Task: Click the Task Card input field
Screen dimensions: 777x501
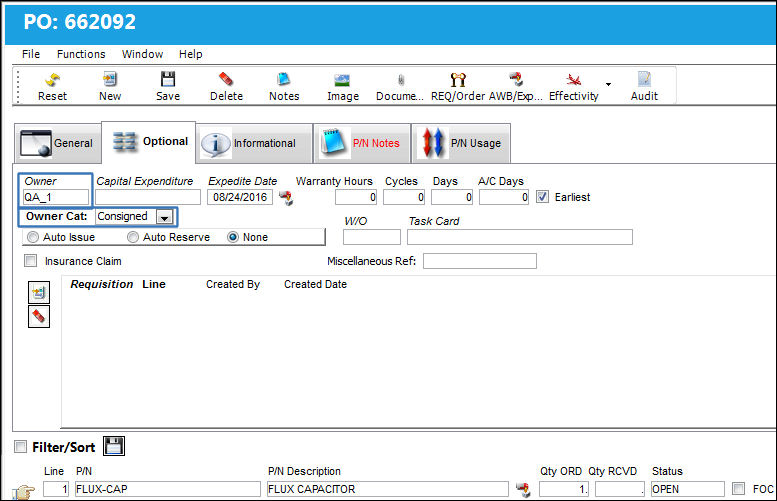Action: [x=520, y=237]
